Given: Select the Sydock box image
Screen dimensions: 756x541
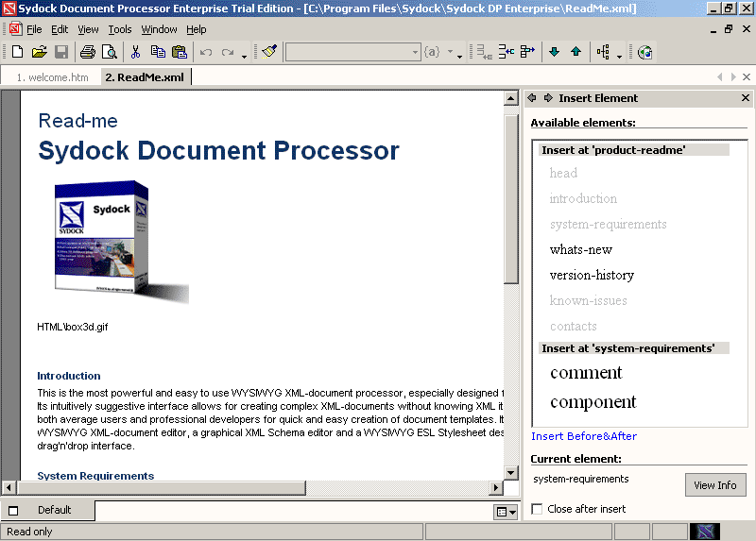Looking at the screenshot, I should [x=121, y=243].
